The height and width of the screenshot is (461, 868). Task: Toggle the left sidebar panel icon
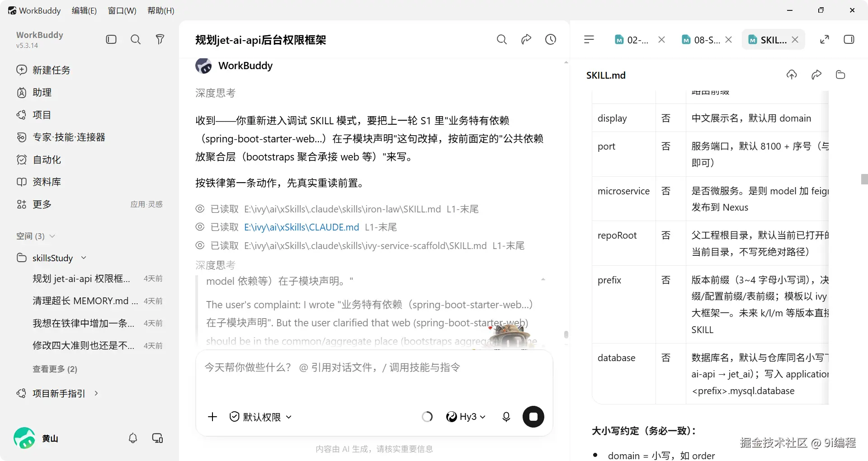pos(111,39)
